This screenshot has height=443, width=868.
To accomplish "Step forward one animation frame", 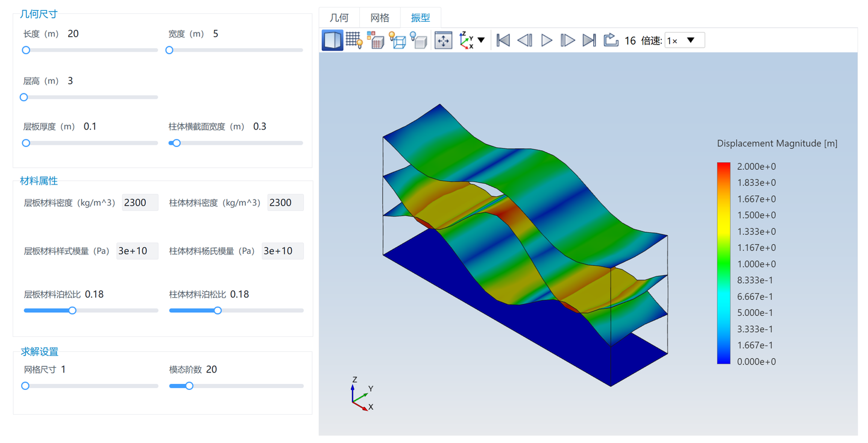I will (568, 40).
